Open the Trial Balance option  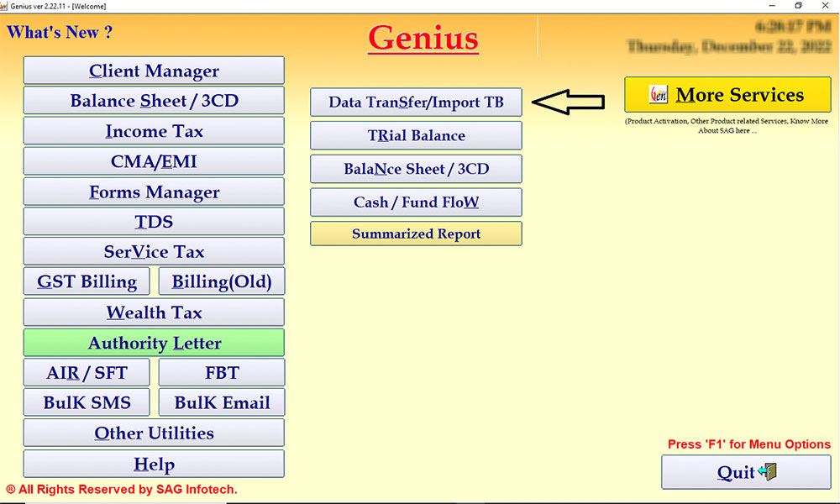pyautogui.click(x=416, y=135)
